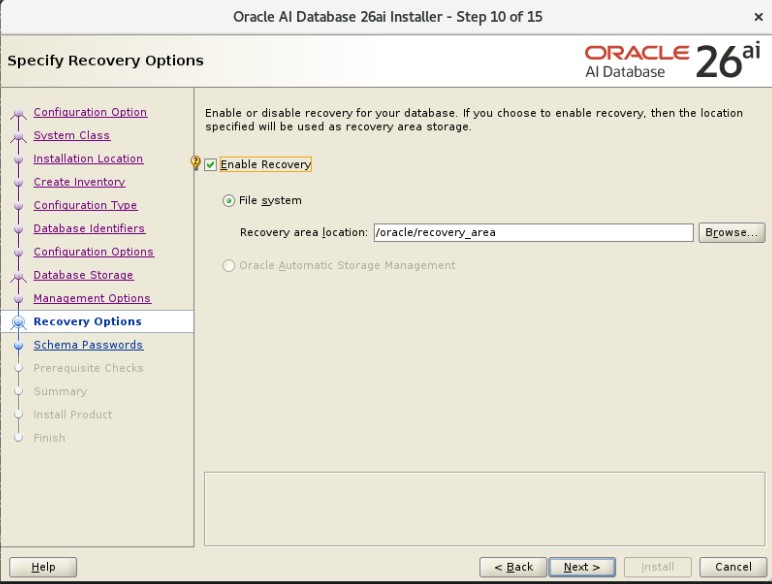Image resolution: width=772 pixels, height=584 pixels.
Task: Go to the Configuration Option step
Action: (90, 112)
